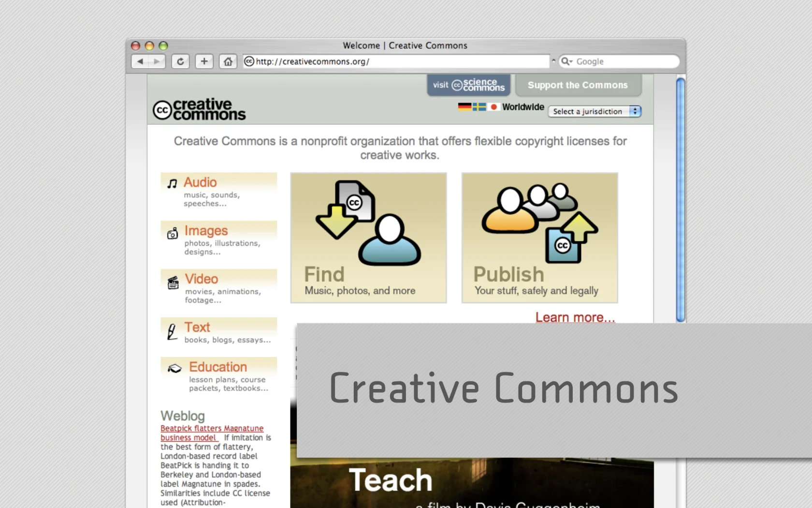Click the music note icon beside Audio
Image resolution: width=812 pixels, height=508 pixels.
pyautogui.click(x=172, y=183)
